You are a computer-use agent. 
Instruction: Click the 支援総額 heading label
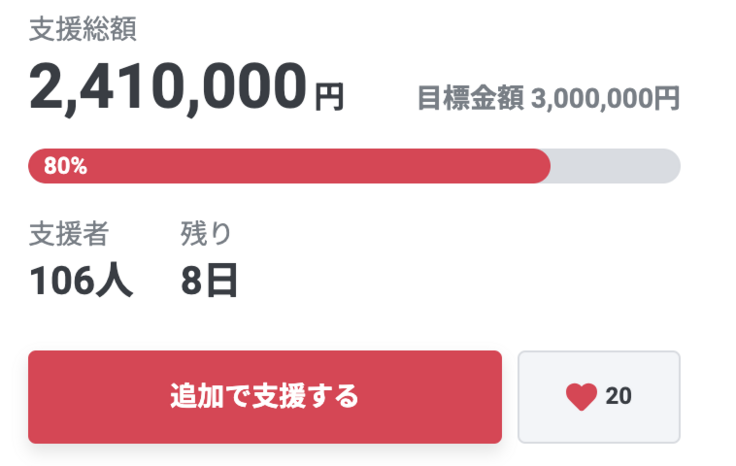(x=82, y=29)
